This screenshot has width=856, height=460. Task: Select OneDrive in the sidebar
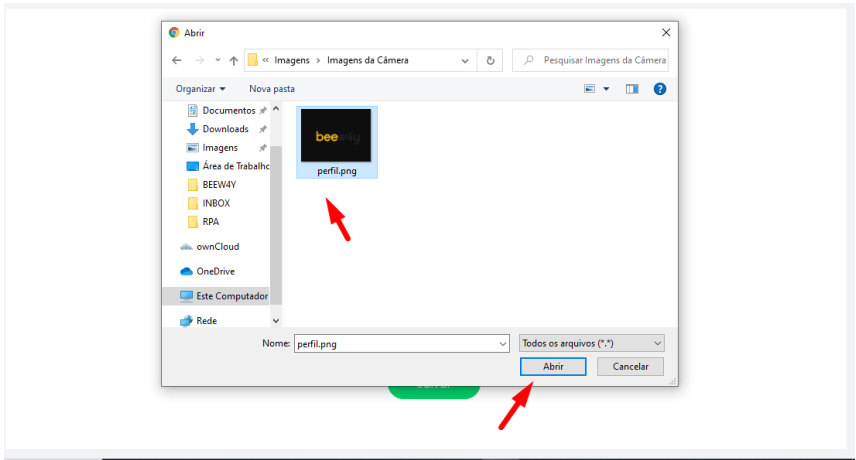point(207,271)
